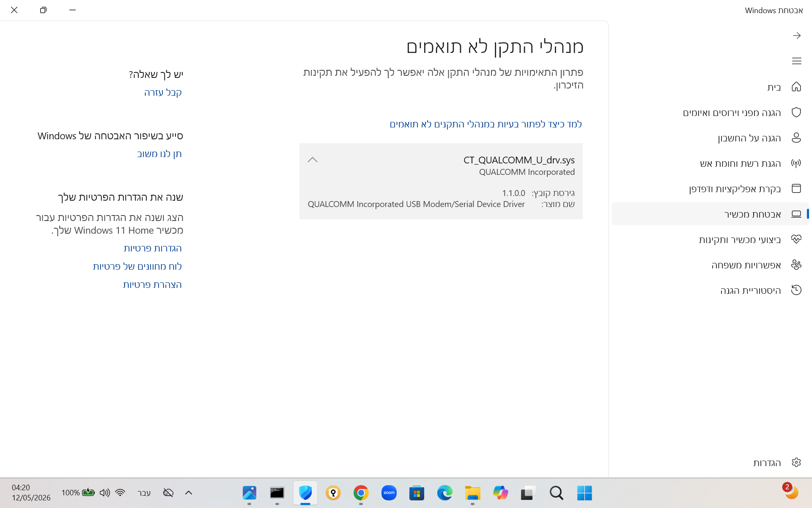Open the yellow keyhole app on taskbar
This screenshot has width=812, height=508.
pyautogui.click(x=333, y=493)
